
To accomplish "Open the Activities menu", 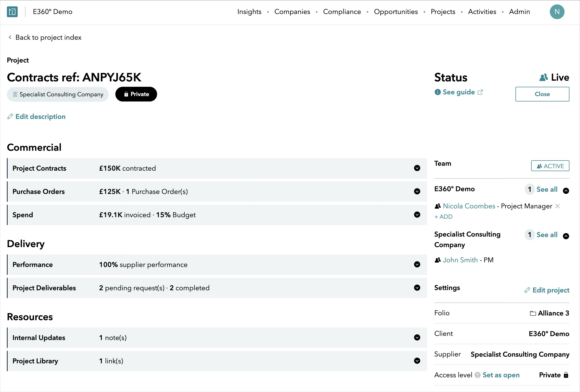I will 482,12.
